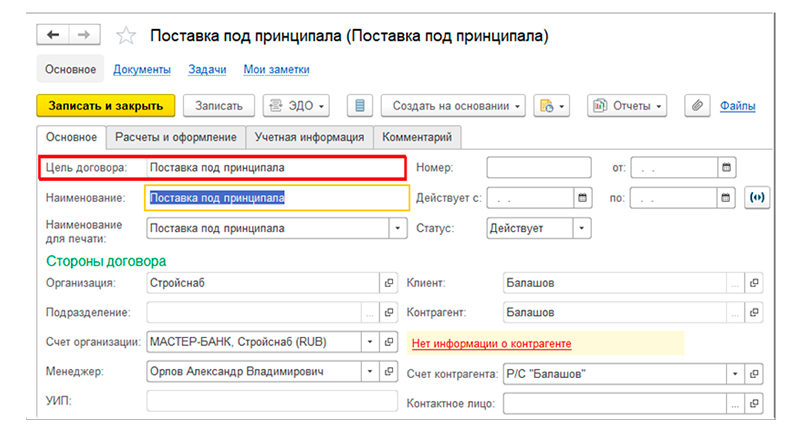Click 'Нет информации о контрагенте' link

(x=491, y=344)
